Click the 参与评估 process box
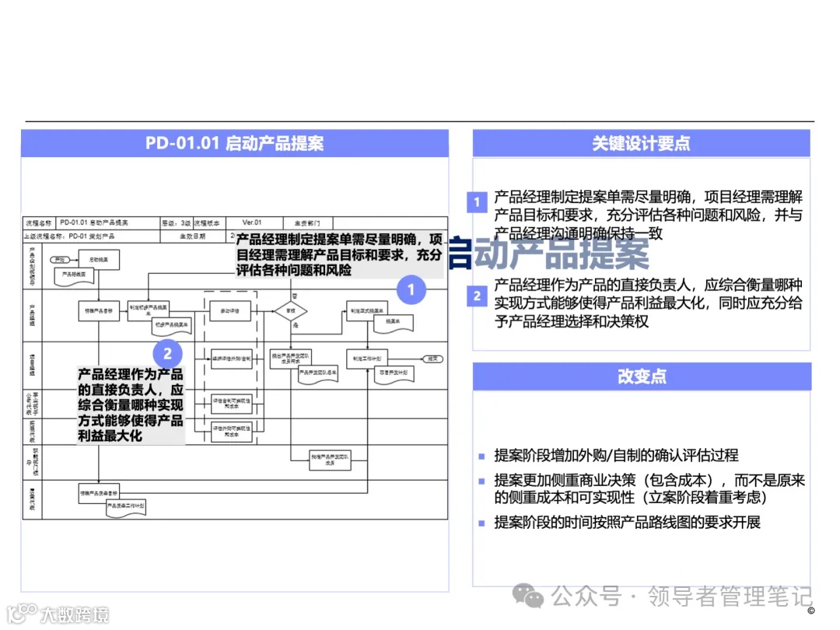The height and width of the screenshot is (630, 840). click(230, 311)
